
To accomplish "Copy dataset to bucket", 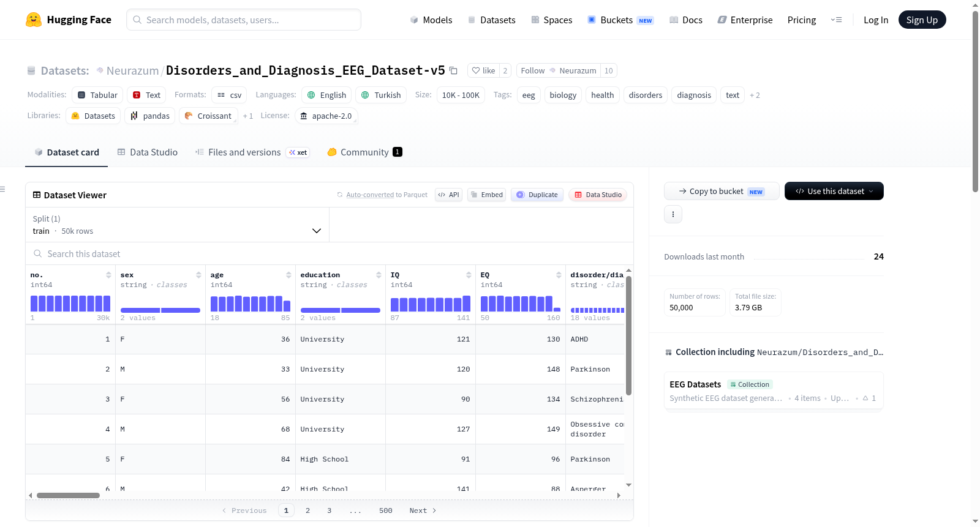I will 722,191.
